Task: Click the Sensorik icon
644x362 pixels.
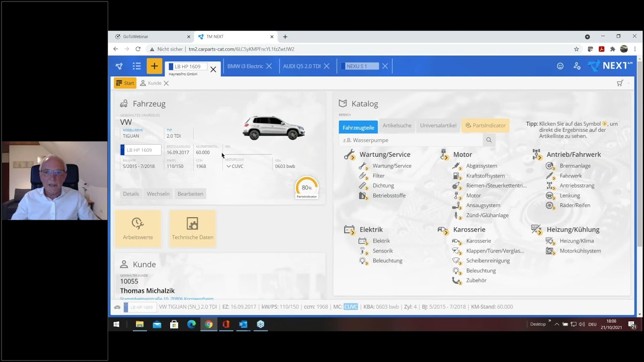Action: click(363, 251)
